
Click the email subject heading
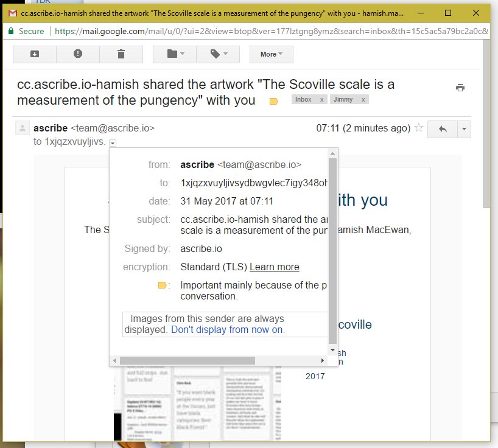[206, 92]
